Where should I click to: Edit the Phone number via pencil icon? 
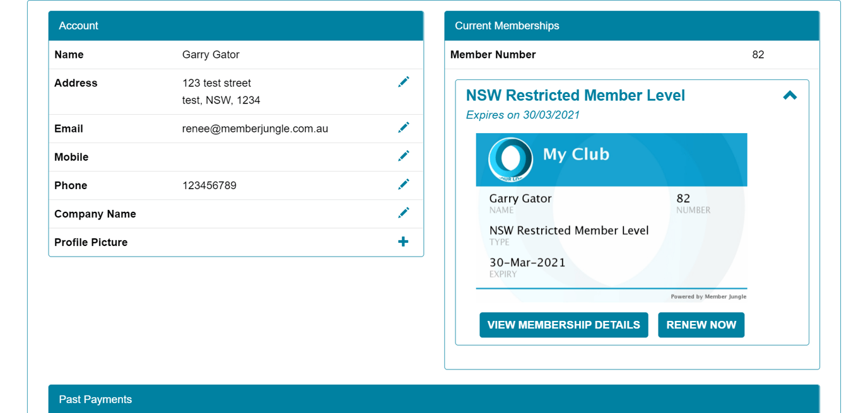[x=404, y=184]
